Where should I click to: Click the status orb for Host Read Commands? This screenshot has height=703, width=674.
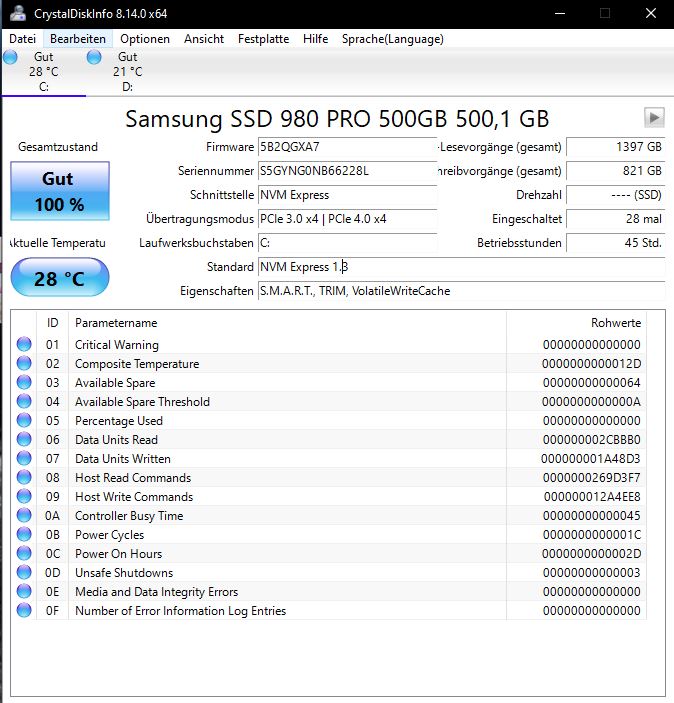pyautogui.click(x=24, y=477)
